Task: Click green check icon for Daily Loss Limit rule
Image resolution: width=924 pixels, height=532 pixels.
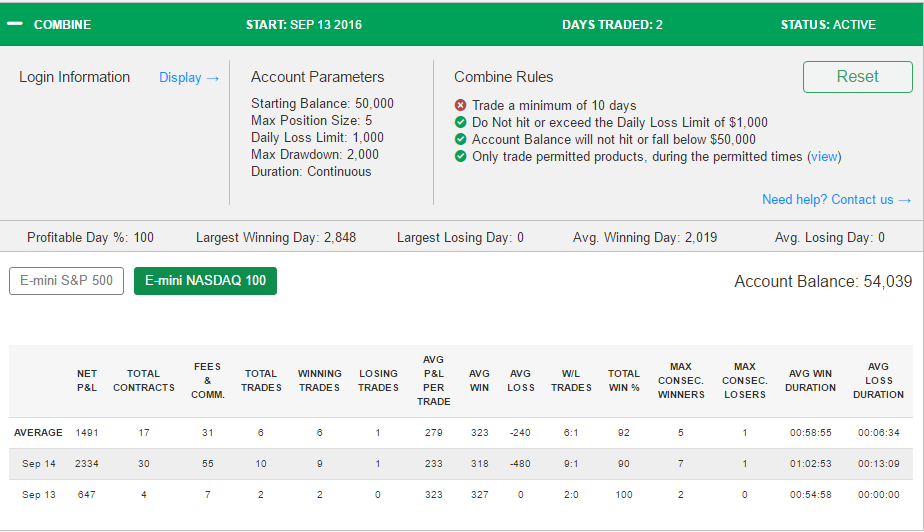Action: [460, 122]
